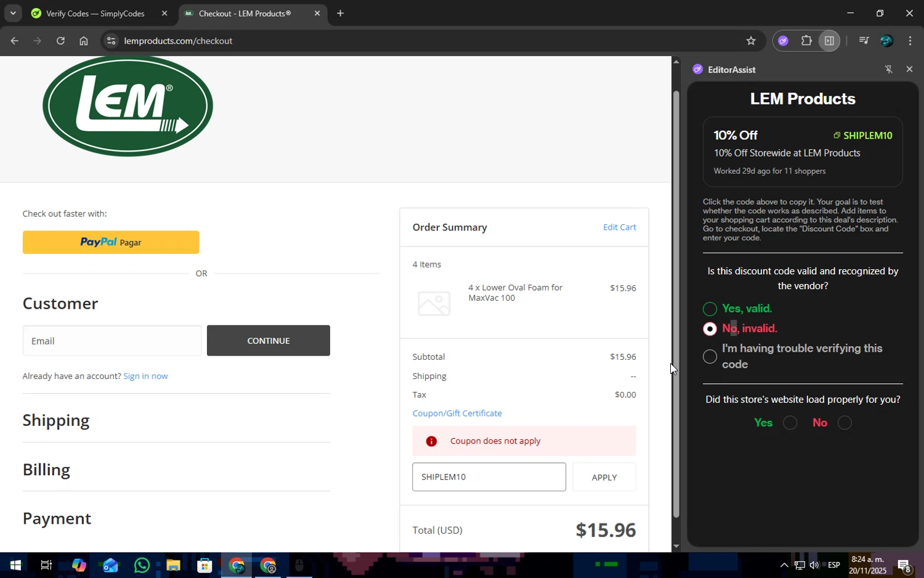924x578 pixels.
Task: Focus the Email input field
Action: (112, 341)
